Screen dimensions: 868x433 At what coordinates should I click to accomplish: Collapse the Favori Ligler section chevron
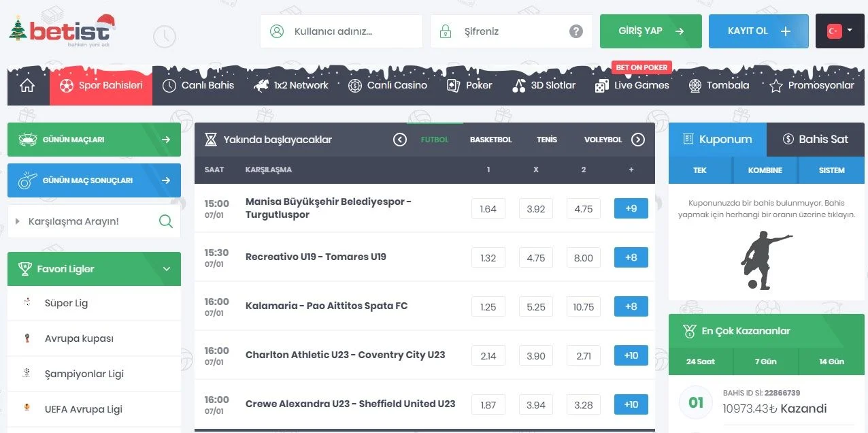[x=167, y=269]
